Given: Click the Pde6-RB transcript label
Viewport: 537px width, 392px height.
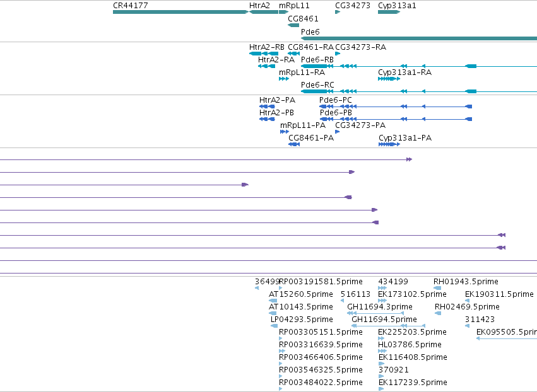Looking at the screenshot, I should 317,59.
